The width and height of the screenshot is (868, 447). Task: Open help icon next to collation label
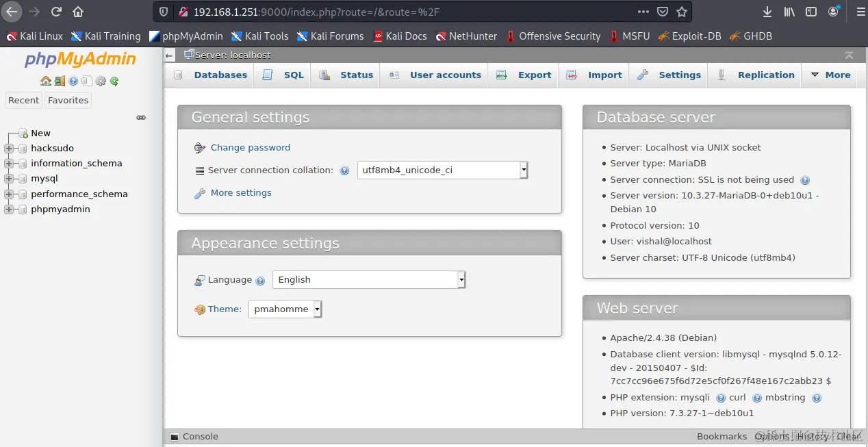pyautogui.click(x=344, y=171)
